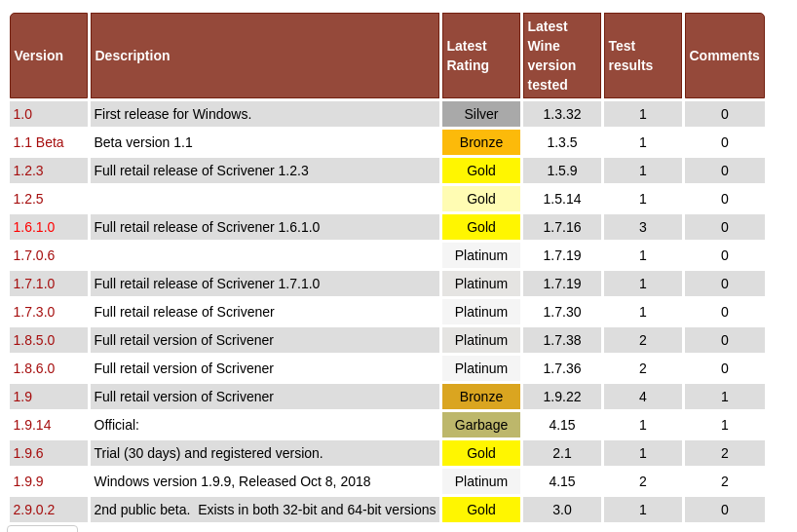Viewport: 797px width, 532px height.
Task: Click Wine version 2.1 cell
Action: point(562,453)
